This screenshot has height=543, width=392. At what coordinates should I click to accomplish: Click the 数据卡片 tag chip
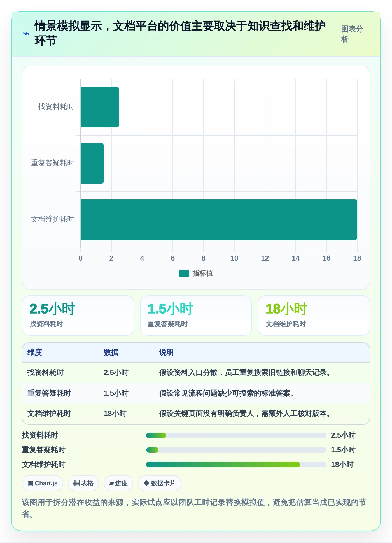click(160, 483)
